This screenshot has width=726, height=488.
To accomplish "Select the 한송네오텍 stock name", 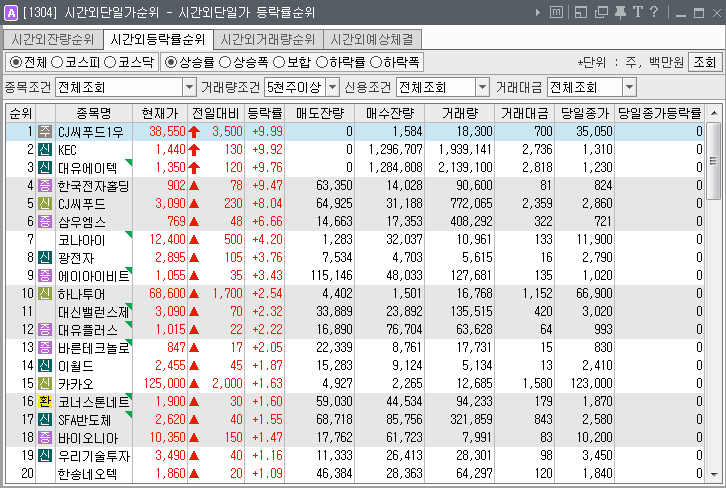I will pyautogui.click(x=87, y=474).
